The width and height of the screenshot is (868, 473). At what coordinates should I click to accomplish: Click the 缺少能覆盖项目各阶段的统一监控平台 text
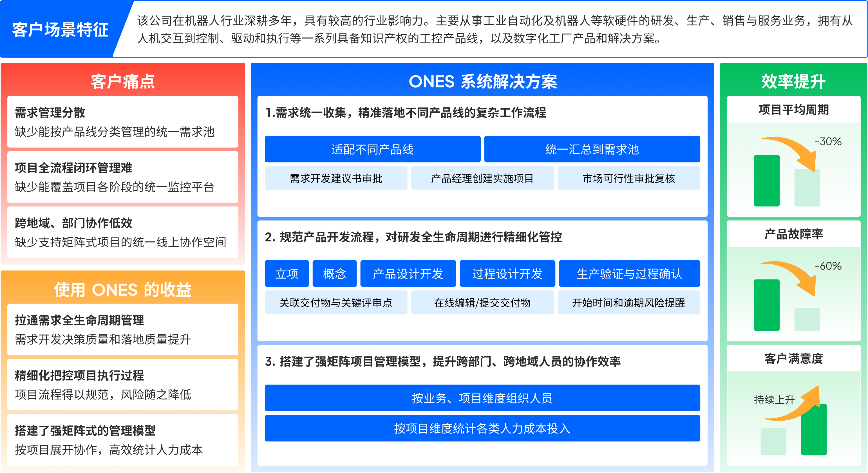pos(115,187)
